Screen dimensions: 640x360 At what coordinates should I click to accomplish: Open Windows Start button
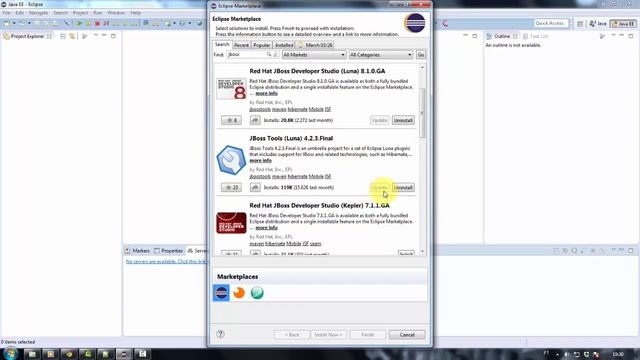(x=10, y=353)
